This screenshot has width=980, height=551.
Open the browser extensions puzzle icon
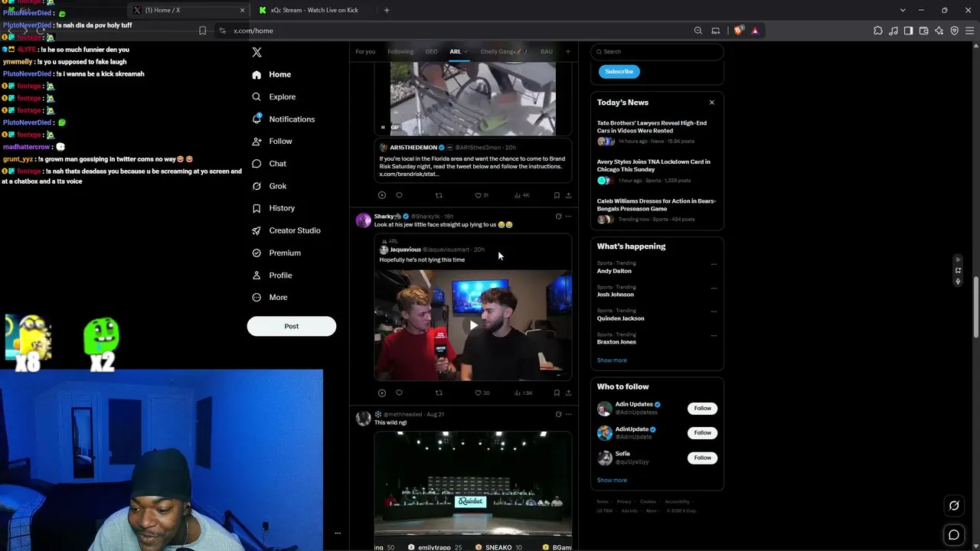[x=878, y=31]
